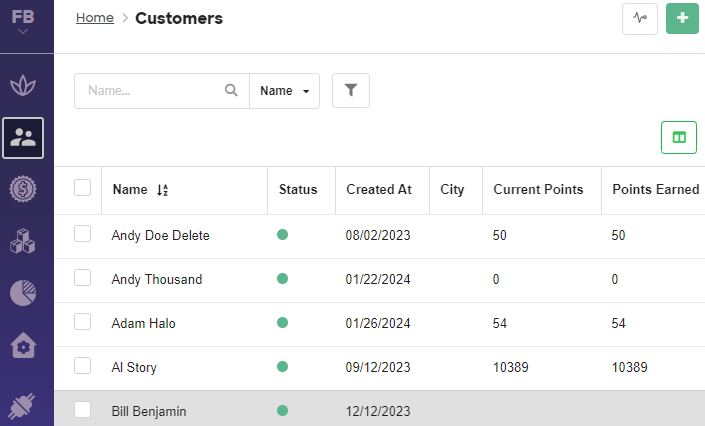Open the plug integrations sidebar icon
The width and height of the screenshot is (705, 426).
(22, 405)
